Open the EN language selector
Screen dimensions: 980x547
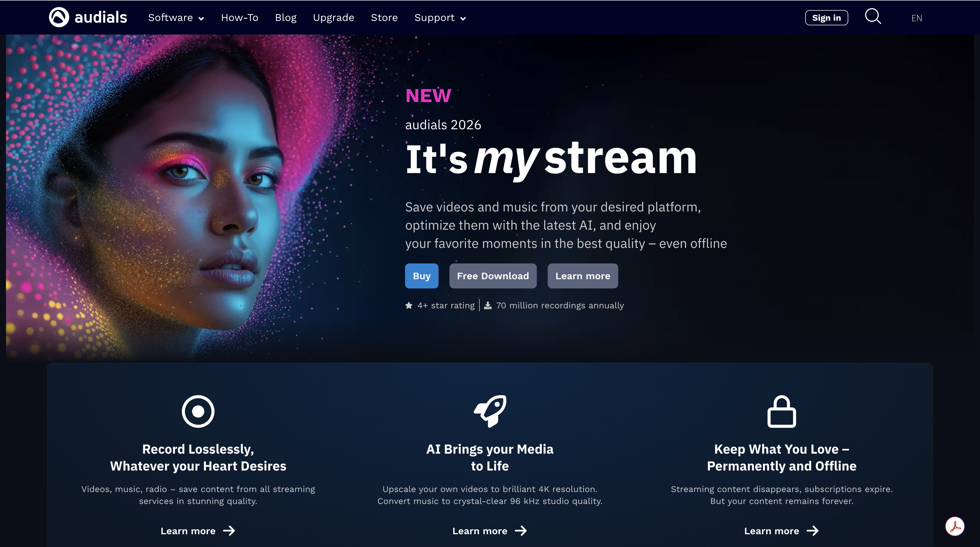(917, 17)
